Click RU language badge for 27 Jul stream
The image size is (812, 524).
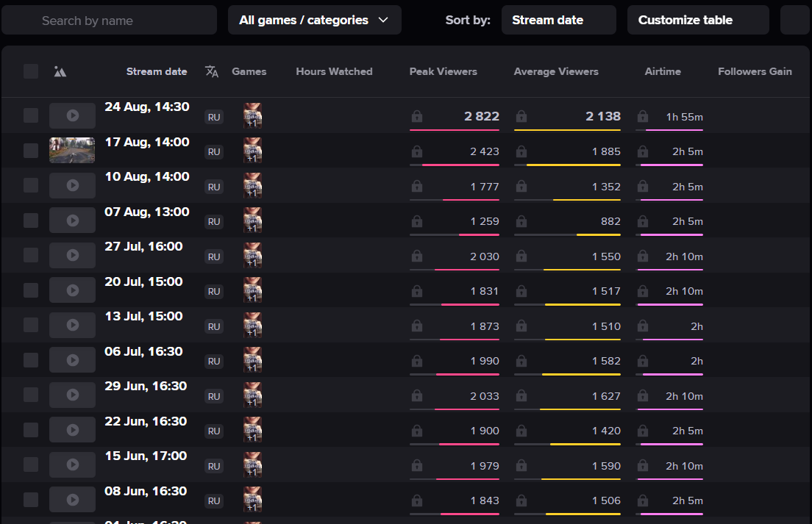click(214, 256)
